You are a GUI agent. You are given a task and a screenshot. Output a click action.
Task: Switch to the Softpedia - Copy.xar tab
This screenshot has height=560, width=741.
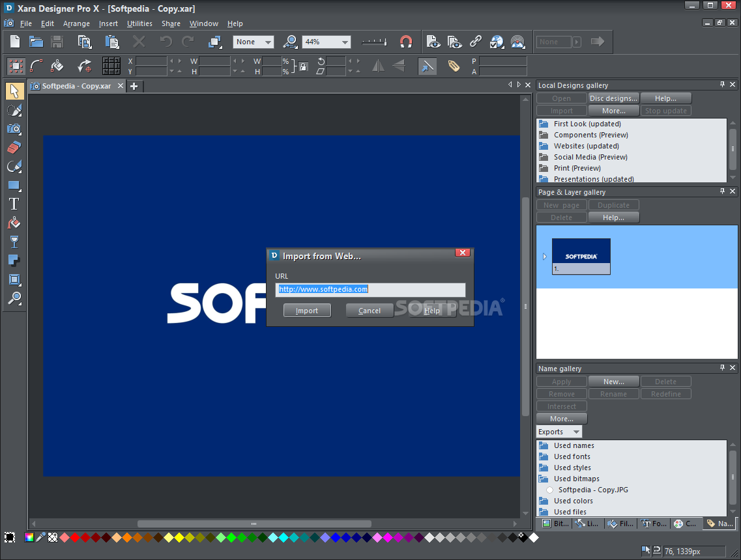(76, 86)
